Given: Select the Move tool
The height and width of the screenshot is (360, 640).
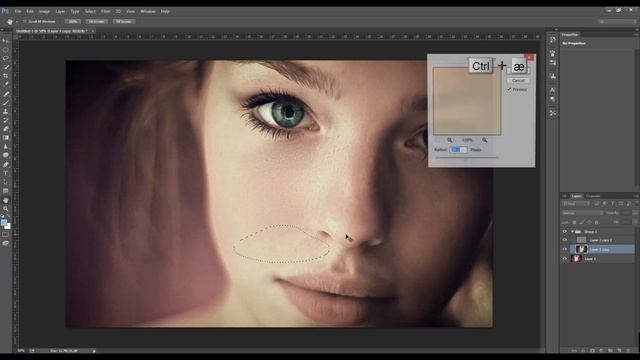Looking at the screenshot, I should click(6, 41).
